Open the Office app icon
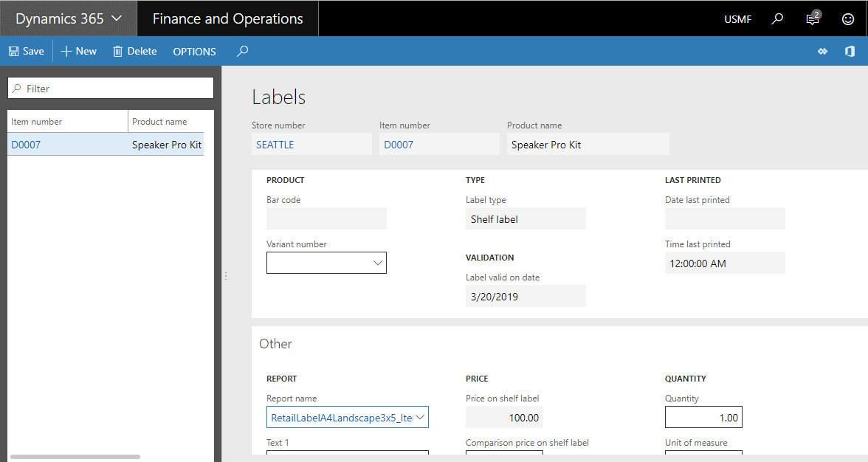The height and width of the screenshot is (462, 868). coord(850,52)
